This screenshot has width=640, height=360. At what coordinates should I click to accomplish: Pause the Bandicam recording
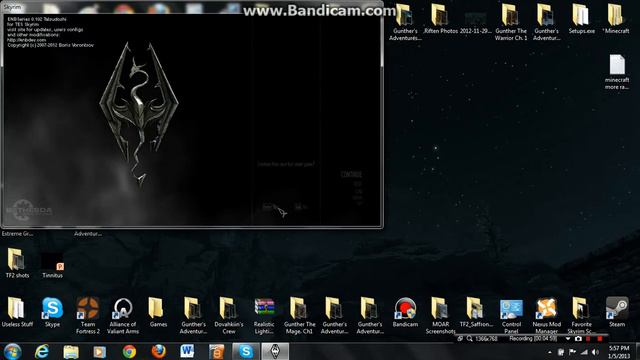click(x=588, y=339)
